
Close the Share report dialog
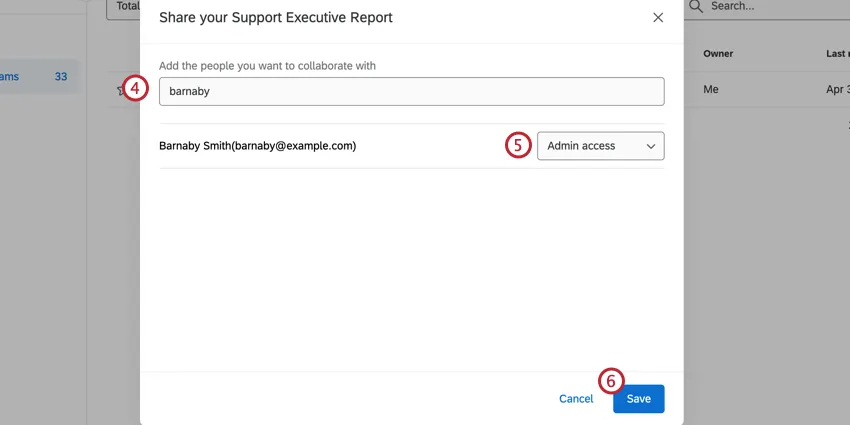[x=658, y=17]
